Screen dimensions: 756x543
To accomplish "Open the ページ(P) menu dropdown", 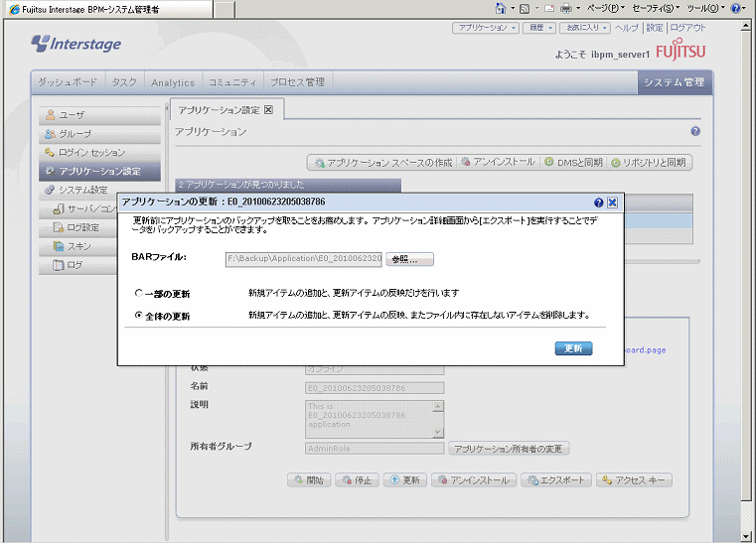I will pyautogui.click(x=605, y=8).
